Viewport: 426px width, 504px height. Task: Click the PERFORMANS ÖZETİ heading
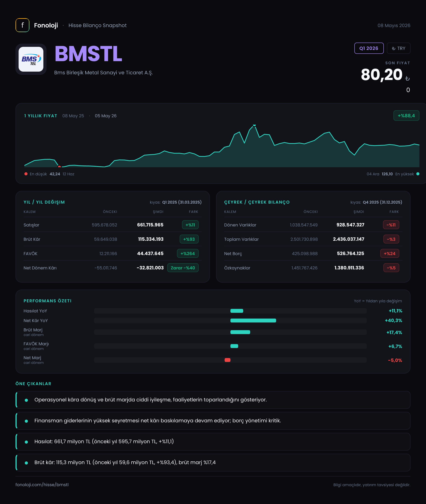48,301
